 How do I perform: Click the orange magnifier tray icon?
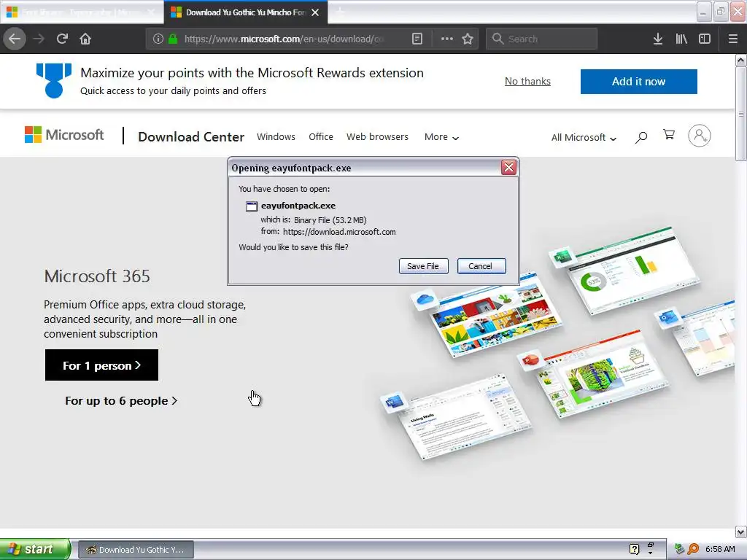coord(693,549)
